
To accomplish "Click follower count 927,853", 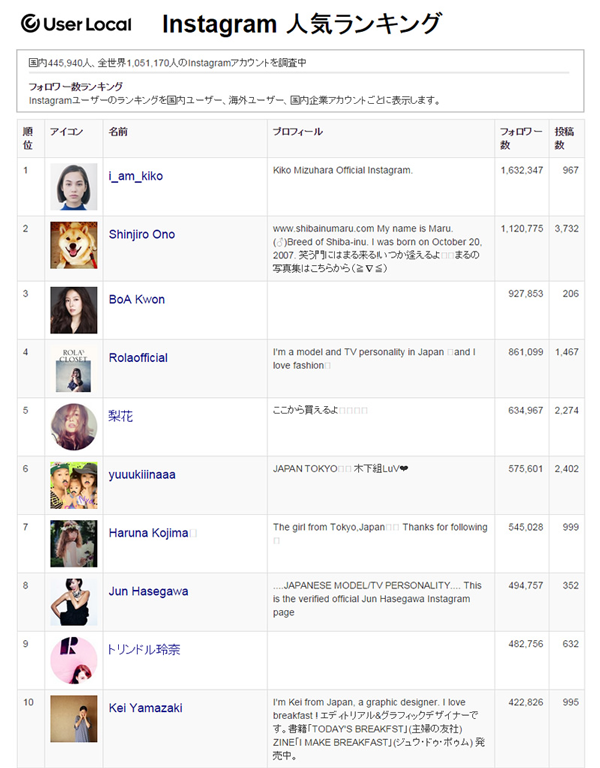I will (x=526, y=294).
